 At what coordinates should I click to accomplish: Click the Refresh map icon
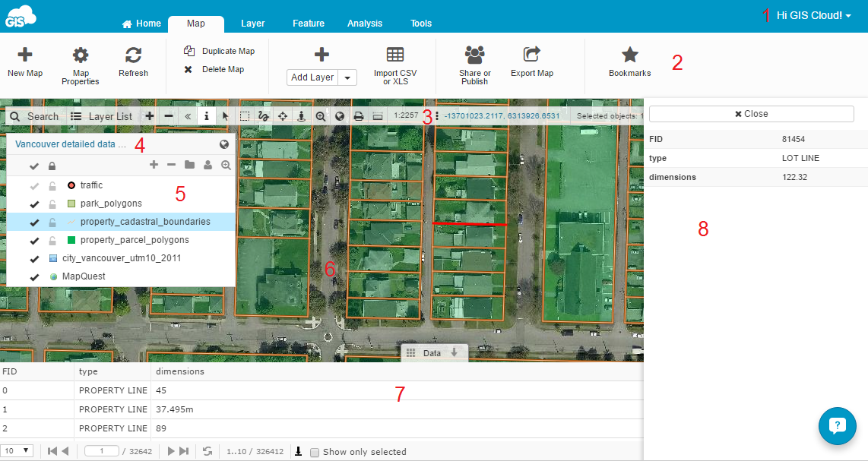point(133,55)
